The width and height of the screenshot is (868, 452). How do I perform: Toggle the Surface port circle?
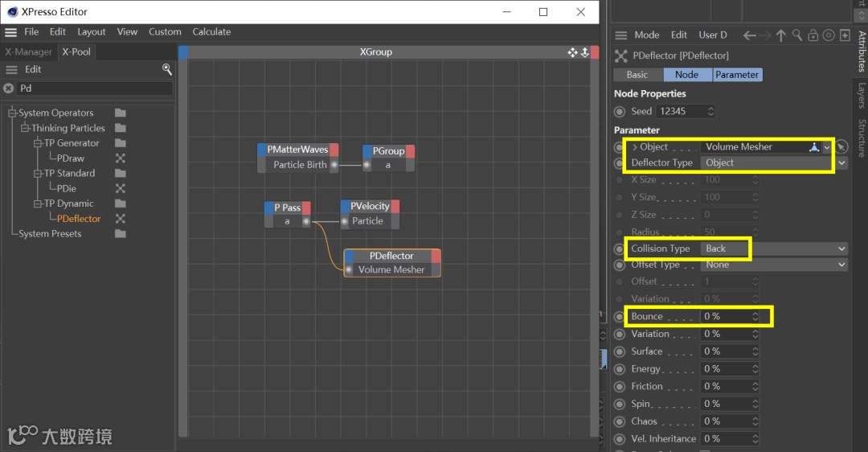point(620,351)
